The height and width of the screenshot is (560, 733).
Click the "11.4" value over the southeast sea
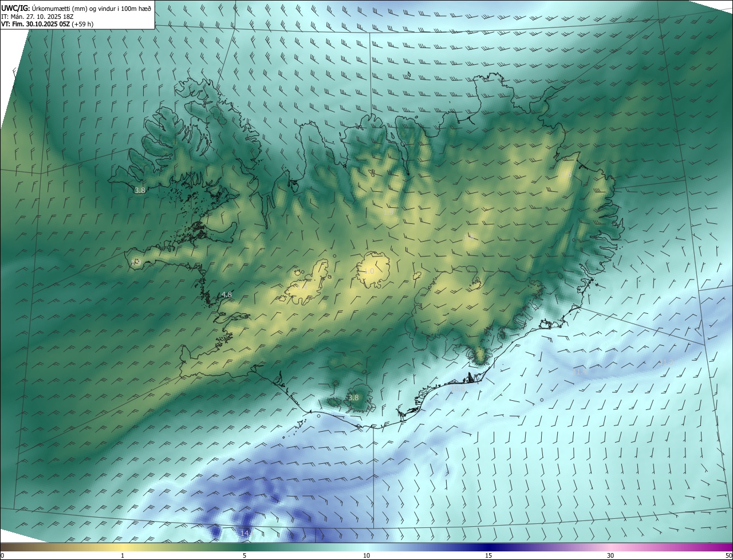[580, 372]
